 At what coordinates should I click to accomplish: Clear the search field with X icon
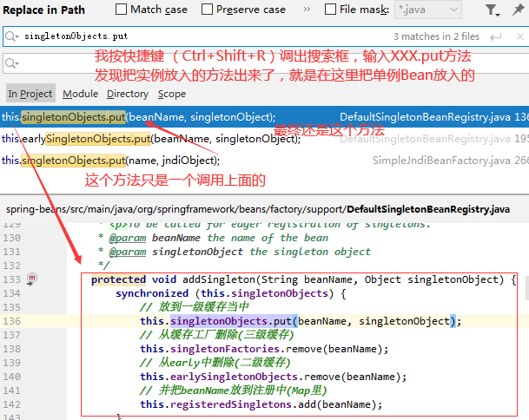(520, 36)
